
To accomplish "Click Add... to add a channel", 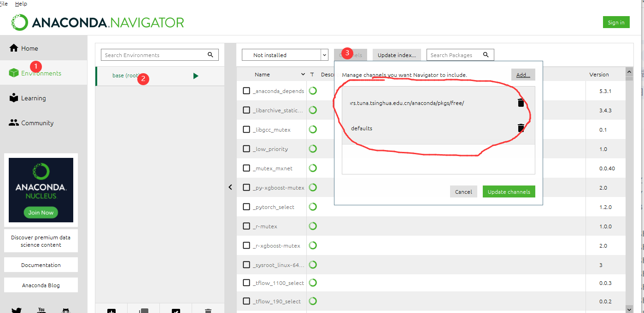I will [523, 75].
